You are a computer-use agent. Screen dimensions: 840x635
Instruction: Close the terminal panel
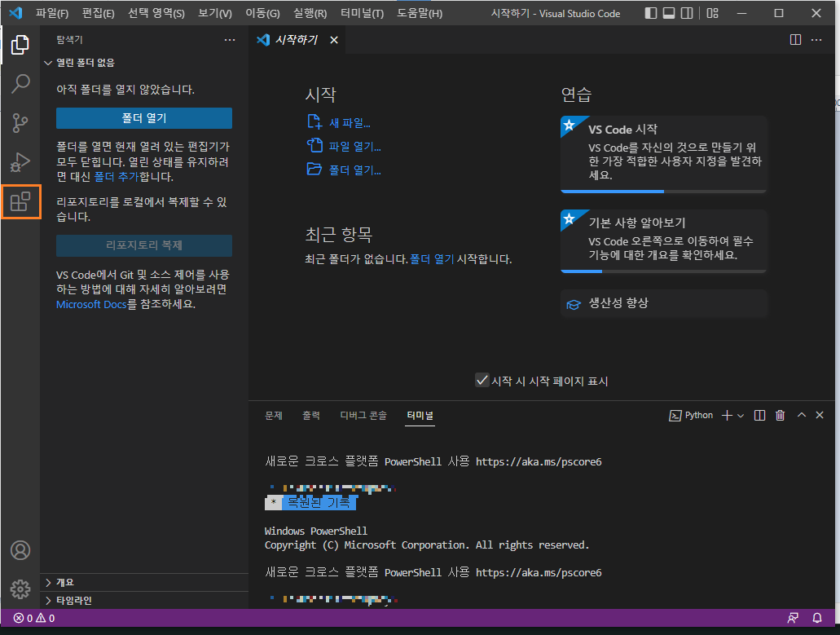point(820,415)
